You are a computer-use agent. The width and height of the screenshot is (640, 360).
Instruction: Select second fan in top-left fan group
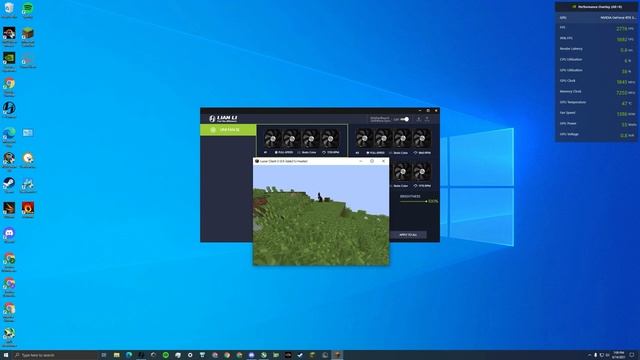(291, 138)
